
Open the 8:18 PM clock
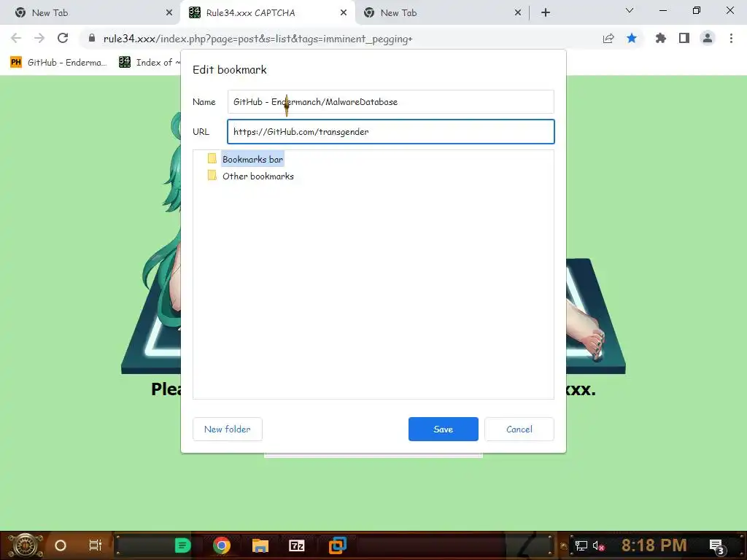(x=654, y=545)
